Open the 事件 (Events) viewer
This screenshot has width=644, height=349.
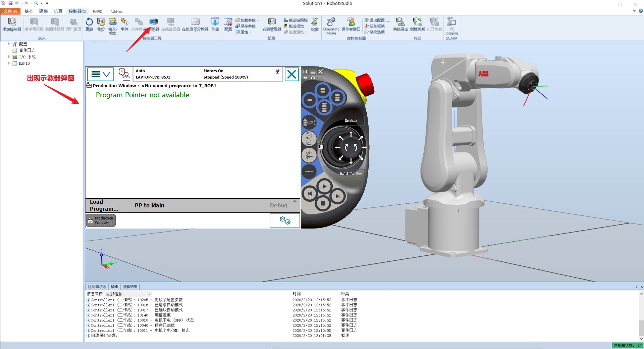tap(124, 24)
